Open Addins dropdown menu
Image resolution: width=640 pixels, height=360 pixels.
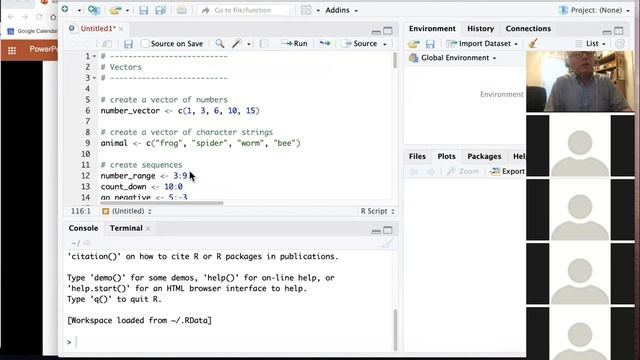[341, 10]
